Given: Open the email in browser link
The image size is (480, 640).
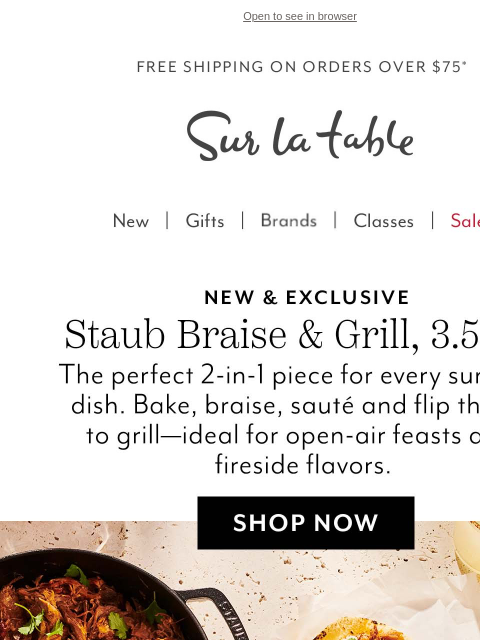Looking at the screenshot, I should click(x=300, y=16).
